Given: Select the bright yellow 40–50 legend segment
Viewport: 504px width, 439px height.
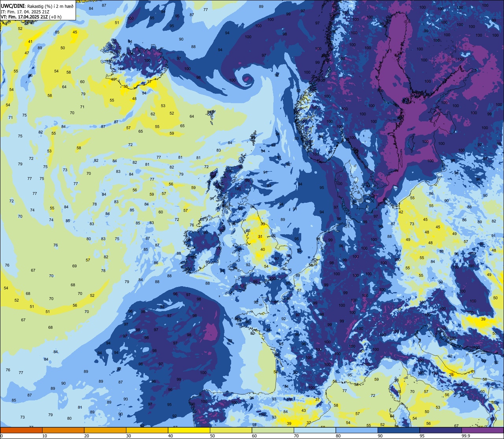Looking at the screenshot, I should tap(189, 430).
